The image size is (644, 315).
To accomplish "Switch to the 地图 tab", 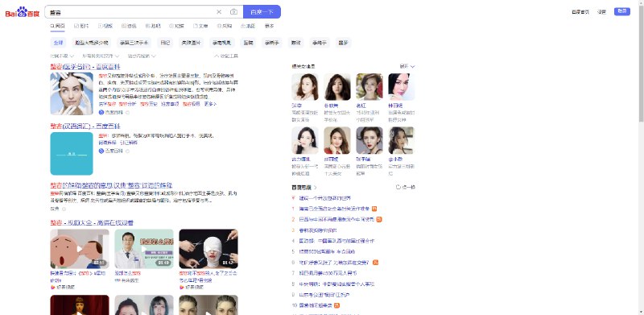I will click(248, 26).
